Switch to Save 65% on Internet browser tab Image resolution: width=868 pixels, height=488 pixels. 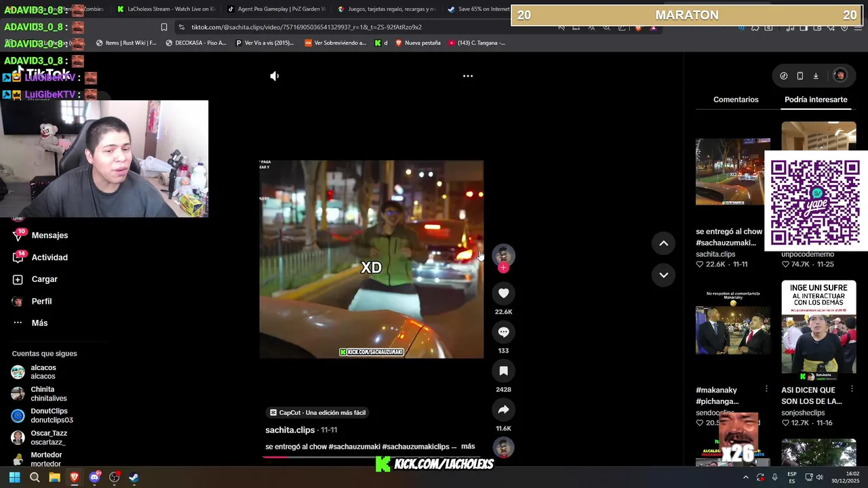point(478,9)
